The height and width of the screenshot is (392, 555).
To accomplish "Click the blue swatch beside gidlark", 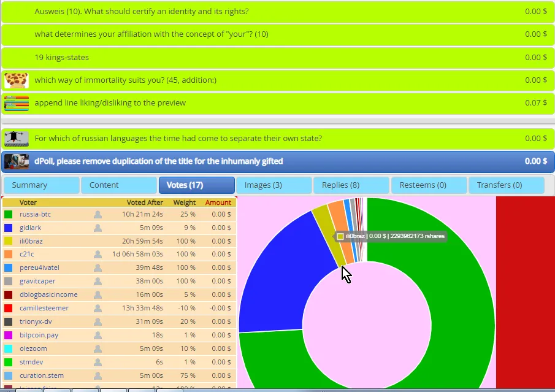I will [8, 228].
